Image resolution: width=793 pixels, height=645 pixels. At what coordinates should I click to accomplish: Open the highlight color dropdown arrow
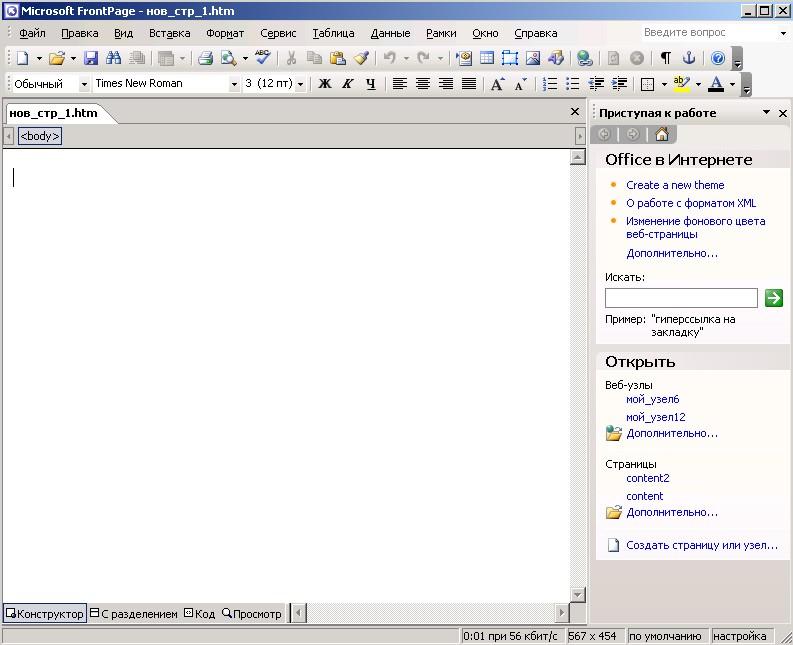tap(698, 84)
